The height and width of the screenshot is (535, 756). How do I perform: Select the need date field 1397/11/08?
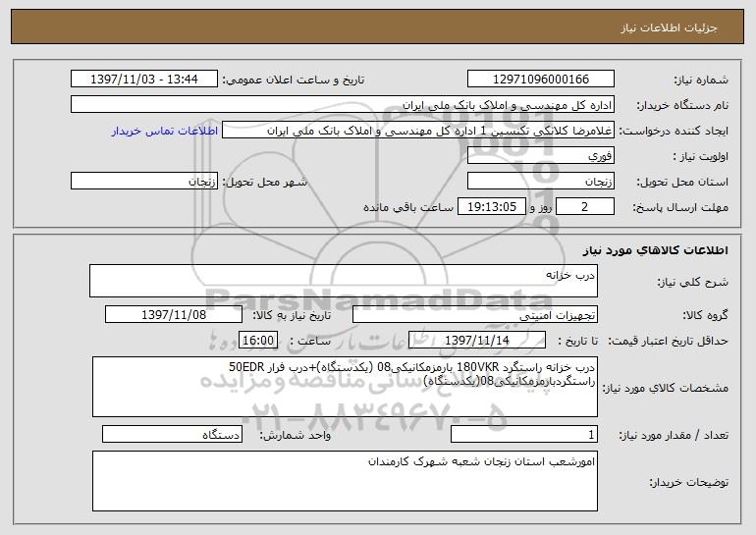pyautogui.click(x=174, y=315)
